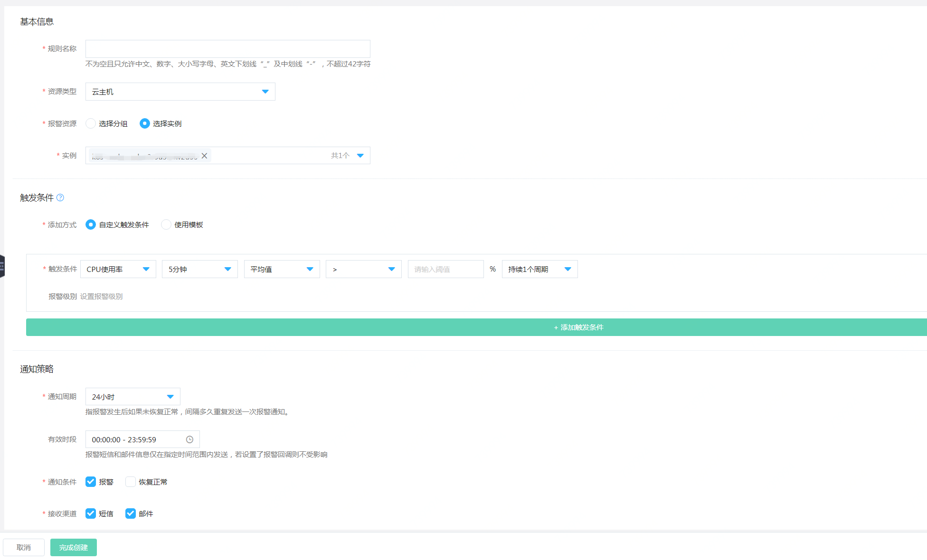
Task: Uncheck the 短信 receiving channel
Action: 91,513
